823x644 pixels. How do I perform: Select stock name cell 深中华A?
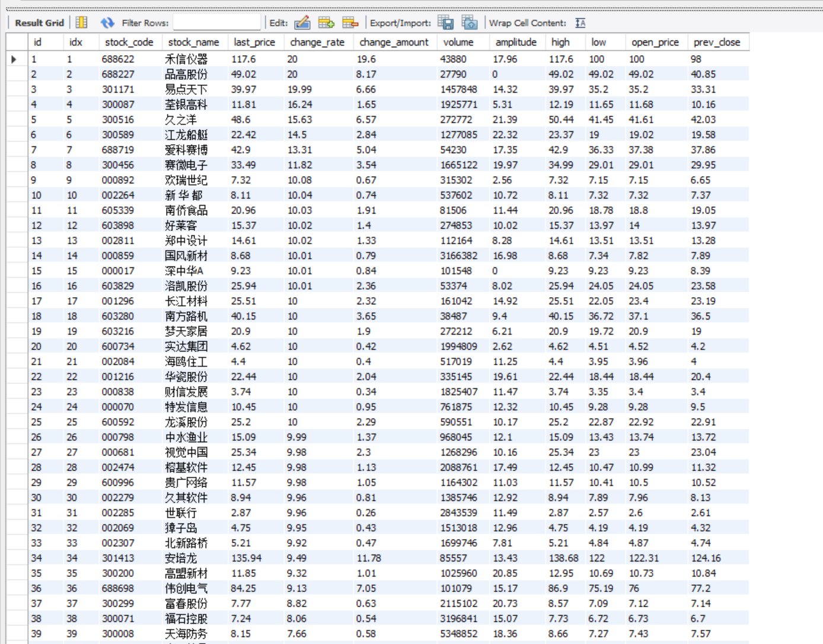coord(195,271)
